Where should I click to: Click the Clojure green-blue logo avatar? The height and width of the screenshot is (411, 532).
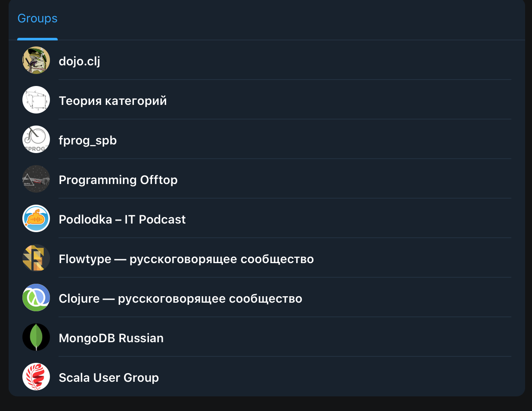(36, 298)
